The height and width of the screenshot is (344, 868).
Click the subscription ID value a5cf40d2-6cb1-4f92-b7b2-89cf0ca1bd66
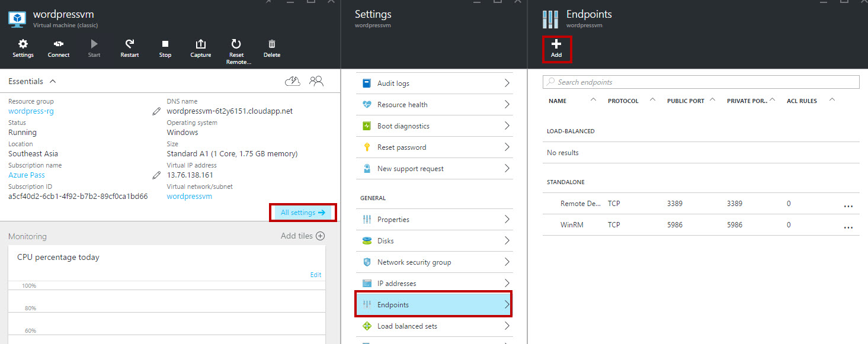pos(78,197)
